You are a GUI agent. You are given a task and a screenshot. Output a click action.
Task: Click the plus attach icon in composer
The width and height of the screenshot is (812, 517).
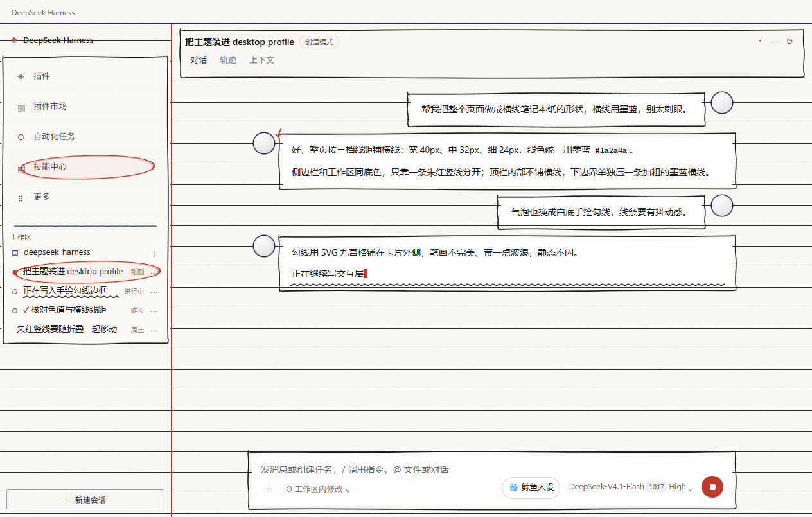[x=269, y=489]
